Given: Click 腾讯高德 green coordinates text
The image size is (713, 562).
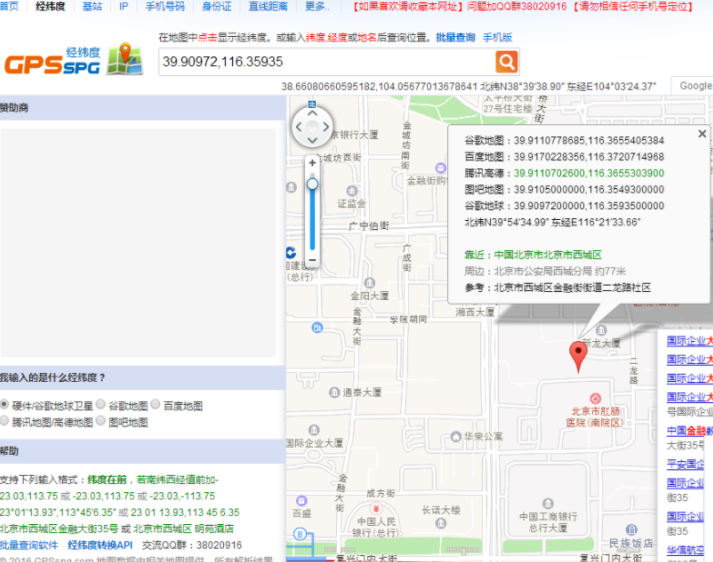Looking at the screenshot, I should click(x=589, y=173).
